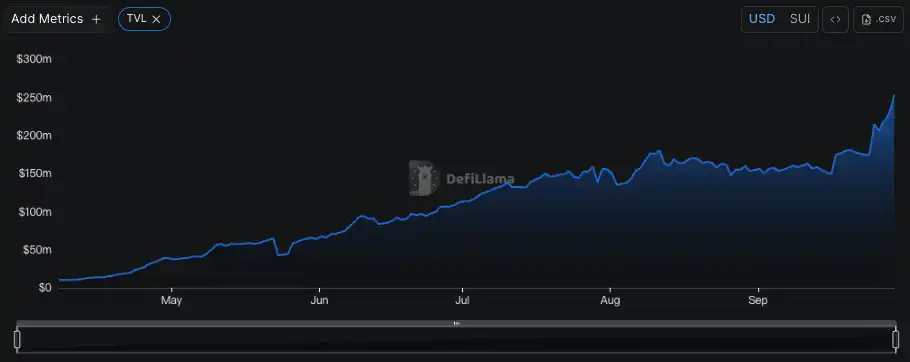910x362 pixels.
Task: Remove the TVL metric with its X icon
Action: (x=156, y=19)
